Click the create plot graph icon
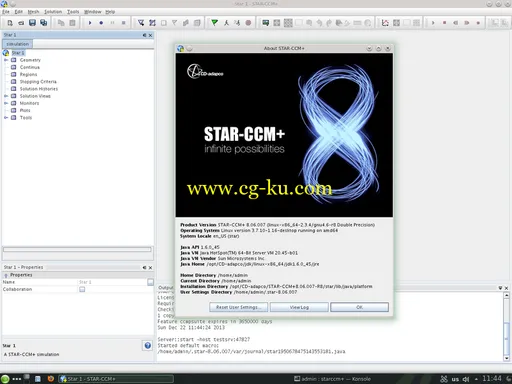Viewport: 512px width, 384px height. pyautogui.click(x=385, y=23)
